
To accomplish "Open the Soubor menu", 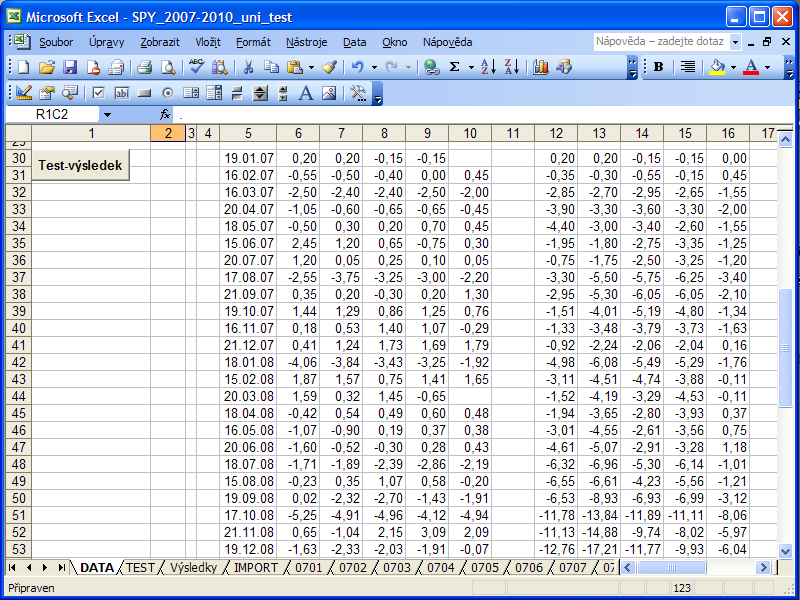I will click(x=56, y=42).
